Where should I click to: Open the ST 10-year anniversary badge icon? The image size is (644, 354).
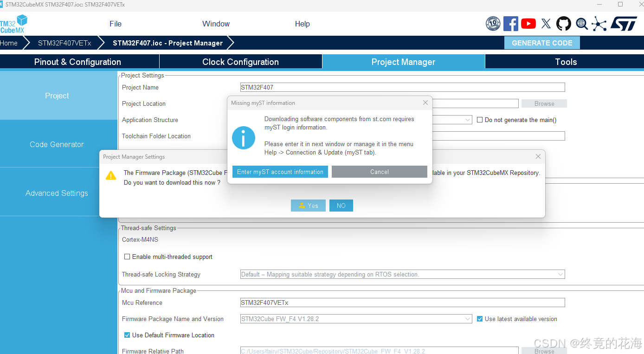coord(493,24)
